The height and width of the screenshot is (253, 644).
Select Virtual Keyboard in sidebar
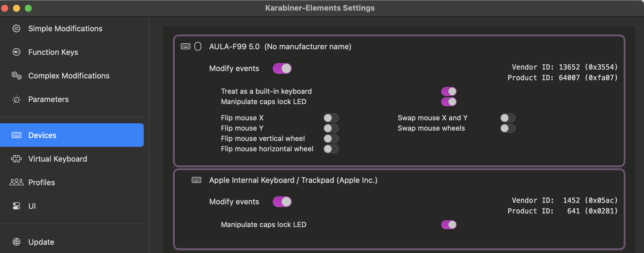pyautogui.click(x=72, y=159)
